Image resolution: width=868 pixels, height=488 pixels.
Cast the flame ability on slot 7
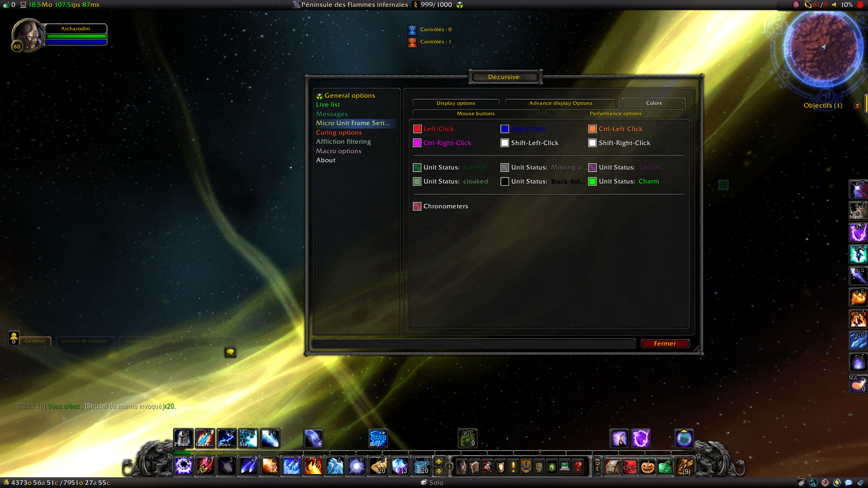[313, 466]
